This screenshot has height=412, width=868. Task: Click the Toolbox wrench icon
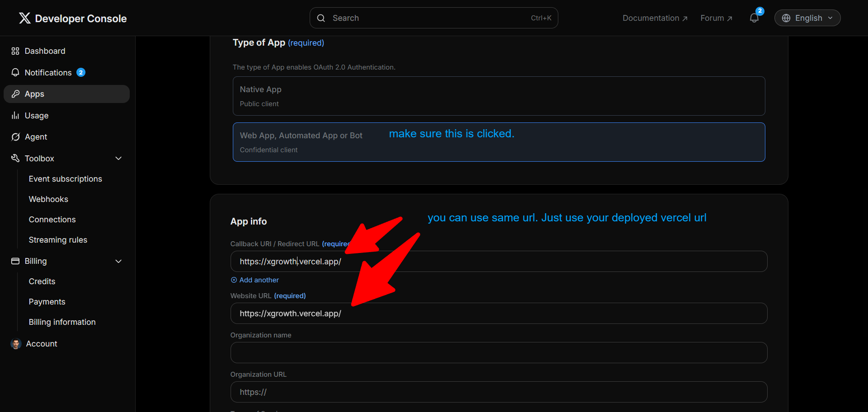[x=15, y=158]
